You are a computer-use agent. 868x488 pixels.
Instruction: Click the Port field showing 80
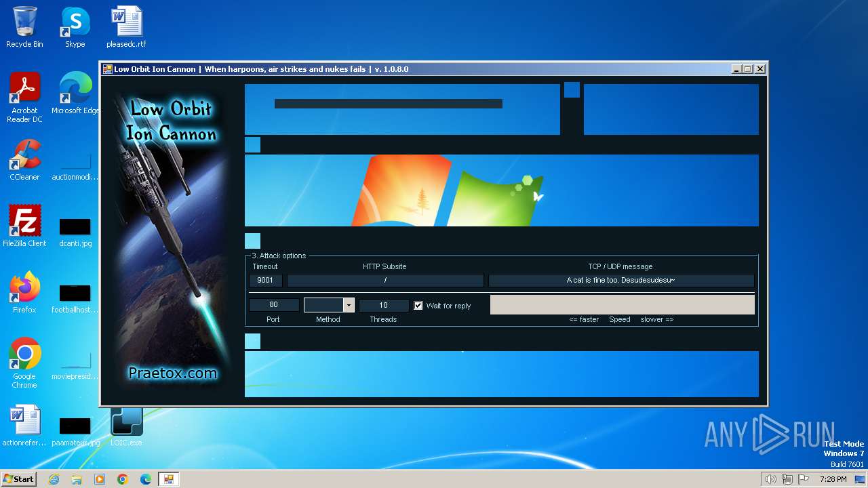click(274, 305)
